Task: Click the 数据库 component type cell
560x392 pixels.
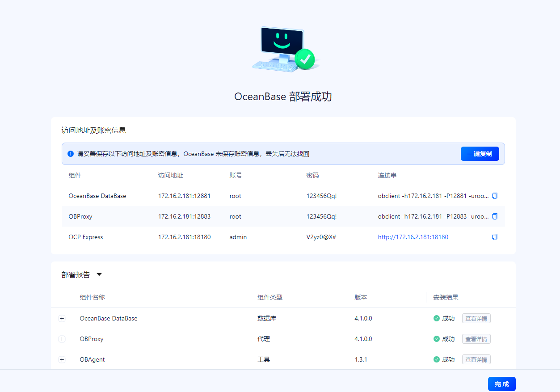Action: [267, 318]
